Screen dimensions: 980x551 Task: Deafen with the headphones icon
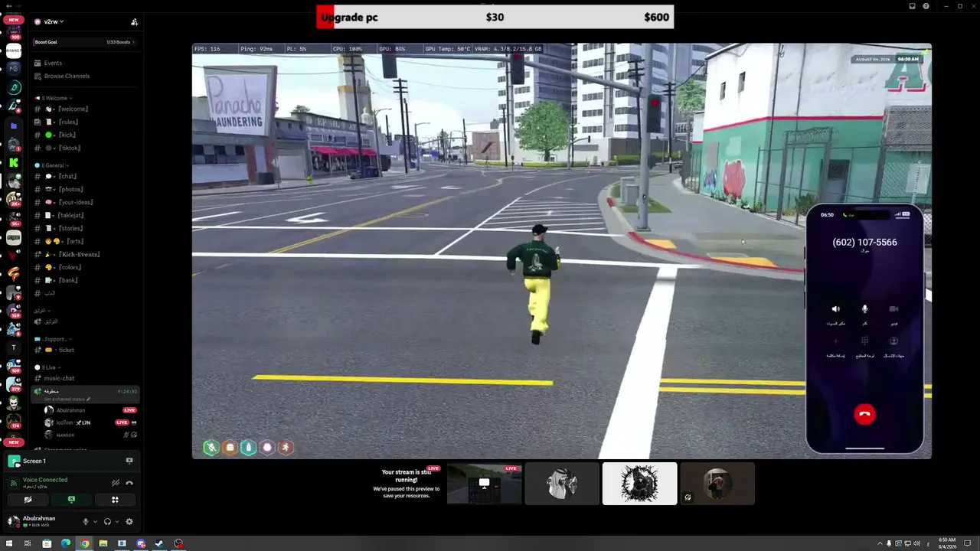point(107,522)
